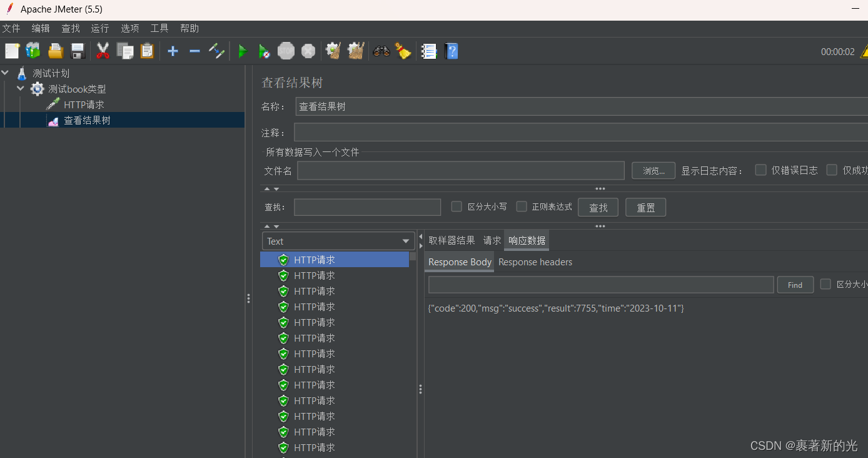Click the Clear results broom icon

[333, 51]
